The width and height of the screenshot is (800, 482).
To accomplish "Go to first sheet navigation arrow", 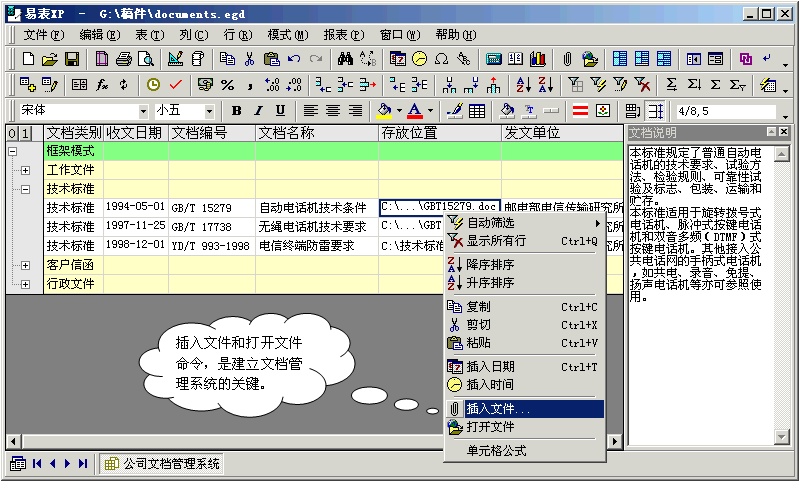I will [x=37, y=464].
